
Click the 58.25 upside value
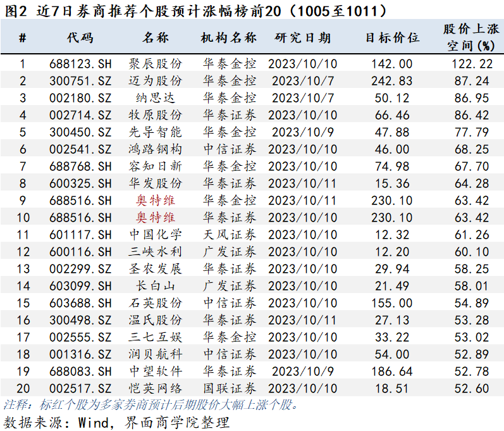pyautogui.click(x=472, y=268)
